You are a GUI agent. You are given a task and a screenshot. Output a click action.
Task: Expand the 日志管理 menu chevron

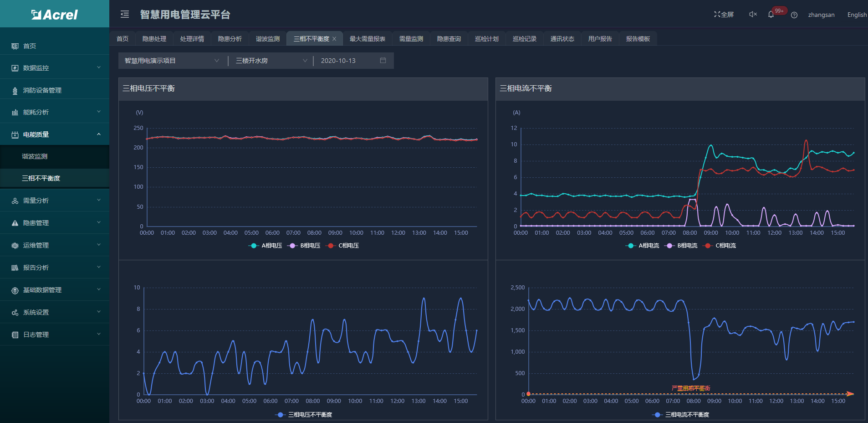[x=99, y=334]
